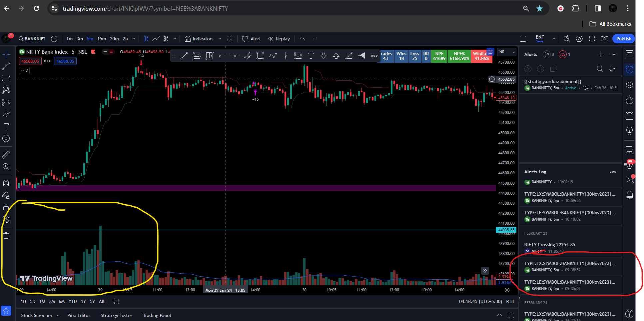Expand the collapsed indicators legend showing 2
The height and width of the screenshot is (321, 644).
pos(24,70)
